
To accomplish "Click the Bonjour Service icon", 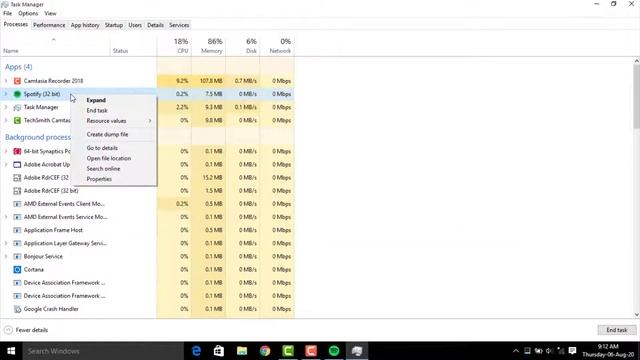I will (17, 256).
